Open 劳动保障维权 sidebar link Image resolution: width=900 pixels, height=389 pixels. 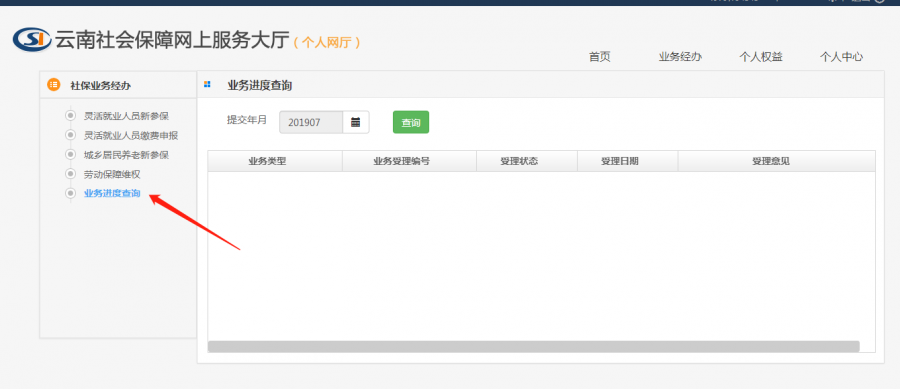tap(112, 174)
